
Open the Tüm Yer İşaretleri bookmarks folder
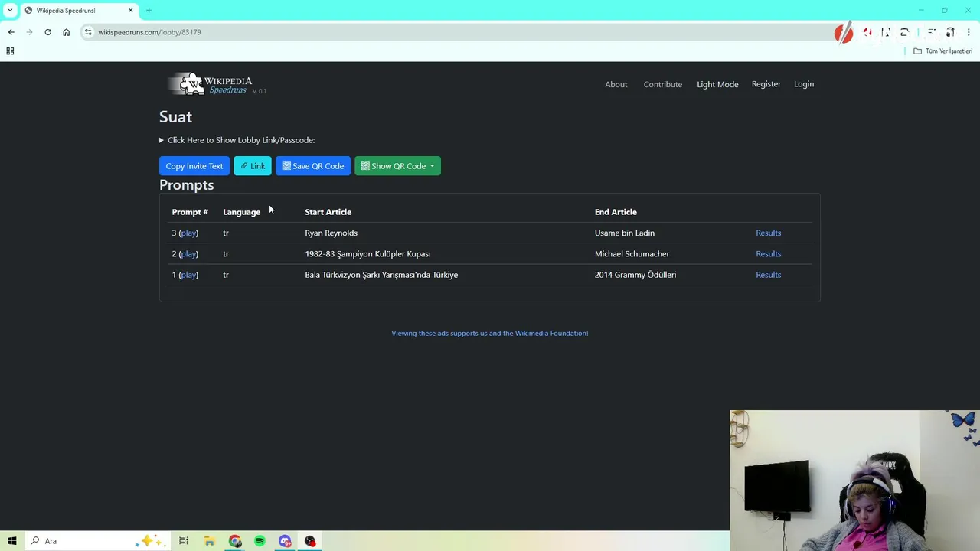(x=942, y=51)
